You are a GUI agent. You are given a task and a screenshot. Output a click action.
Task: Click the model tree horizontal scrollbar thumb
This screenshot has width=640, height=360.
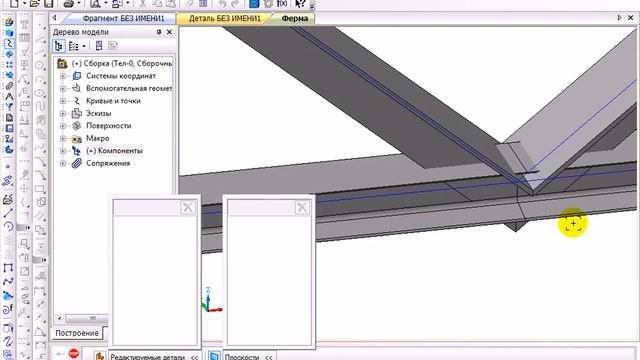coord(86,318)
